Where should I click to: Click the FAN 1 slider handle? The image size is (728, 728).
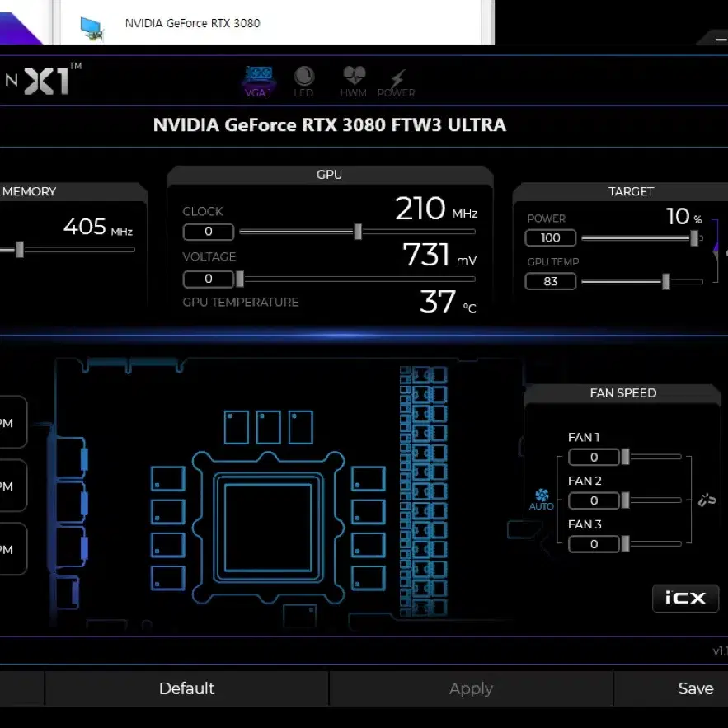(626, 457)
